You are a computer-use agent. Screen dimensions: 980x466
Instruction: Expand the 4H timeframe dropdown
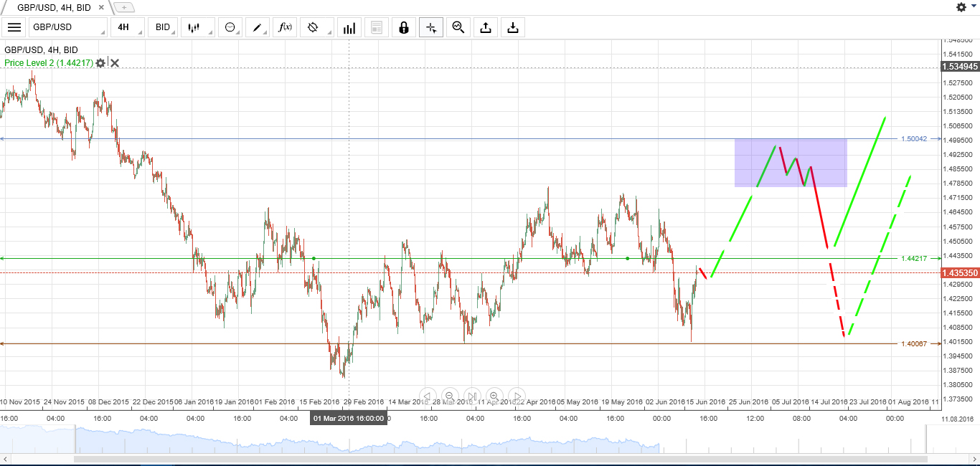[x=128, y=28]
